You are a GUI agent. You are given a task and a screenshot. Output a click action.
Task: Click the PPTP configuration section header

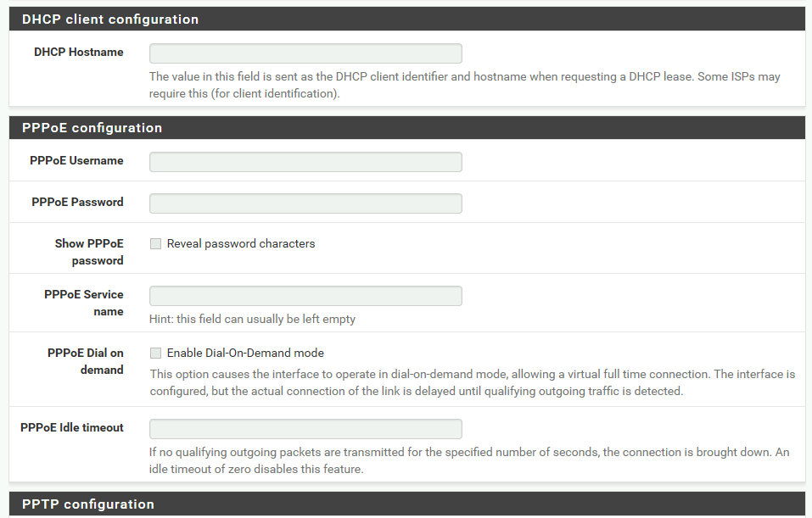(x=407, y=504)
